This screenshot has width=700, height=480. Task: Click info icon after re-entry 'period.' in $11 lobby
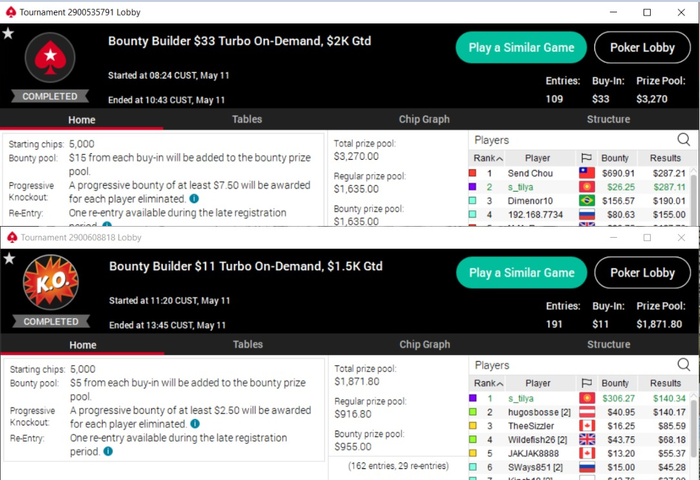[x=108, y=451]
